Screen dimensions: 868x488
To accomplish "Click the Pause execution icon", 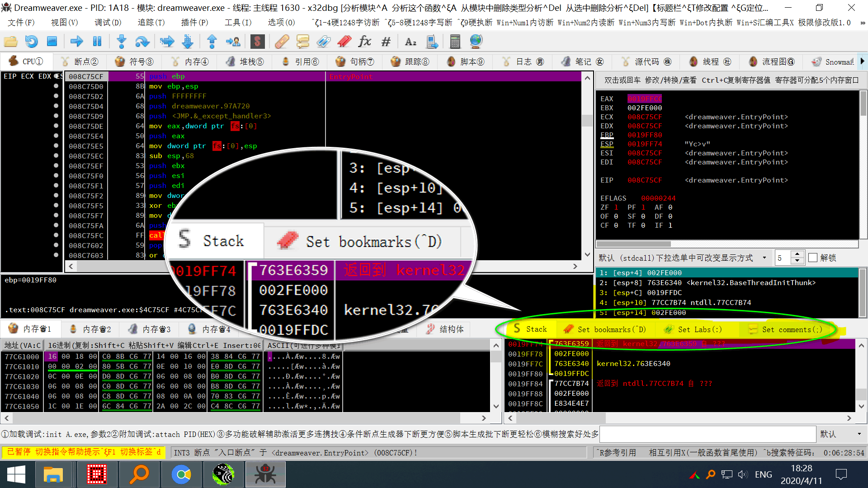I will [x=97, y=42].
